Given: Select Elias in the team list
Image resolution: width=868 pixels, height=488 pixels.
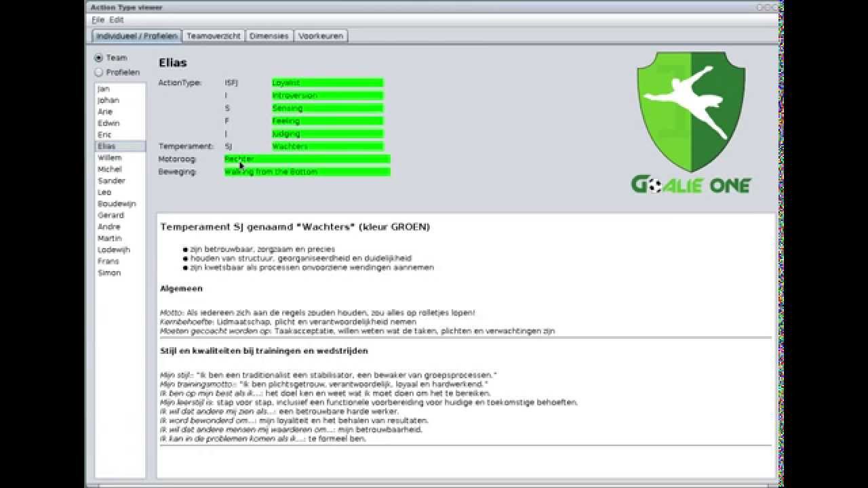Looking at the screenshot, I should [x=120, y=146].
